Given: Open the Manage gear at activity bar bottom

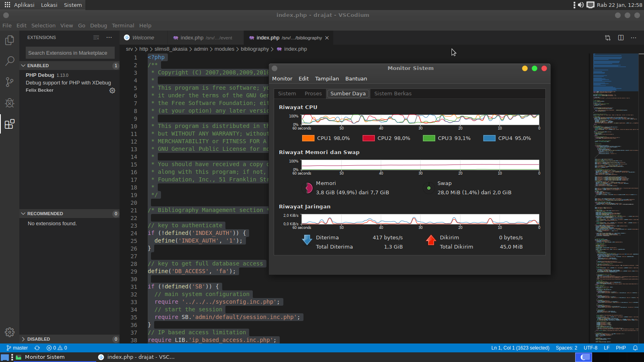Looking at the screenshot, I should tap(10, 332).
